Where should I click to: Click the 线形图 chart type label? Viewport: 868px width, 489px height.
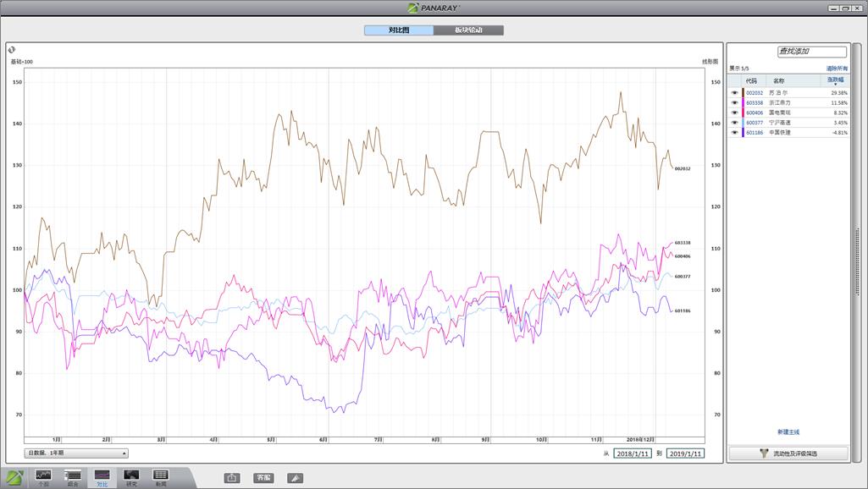point(710,62)
